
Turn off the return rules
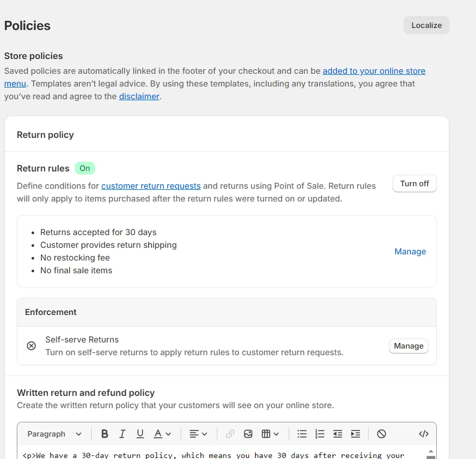(x=414, y=184)
